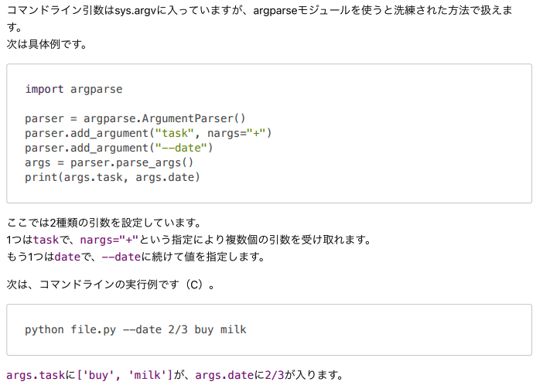Click the parser.add_argument("--date") code line
Screen dimensions: 543x392
pyautogui.click(x=118, y=148)
